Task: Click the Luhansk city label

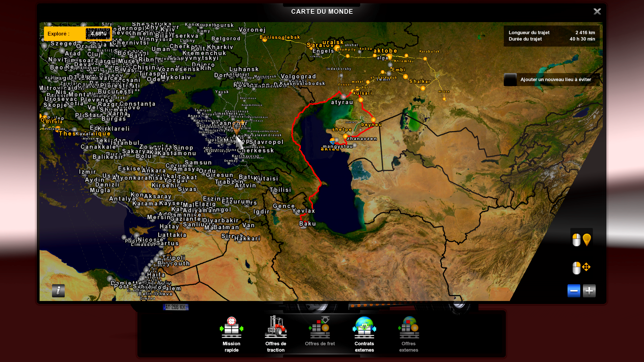Action: point(244,69)
